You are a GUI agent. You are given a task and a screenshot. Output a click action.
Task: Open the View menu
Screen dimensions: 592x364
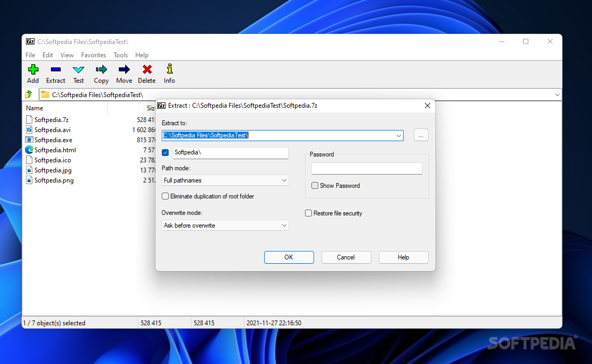[67, 55]
